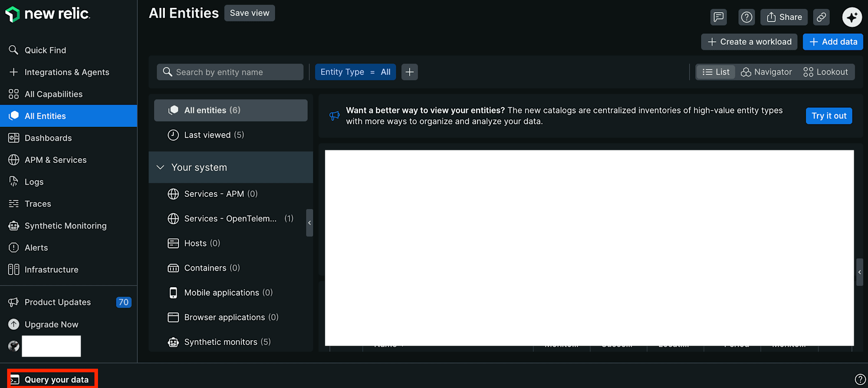The width and height of the screenshot is (868, 388).
Task: Focus the Search by entity name field
Action: coord(230,72)
